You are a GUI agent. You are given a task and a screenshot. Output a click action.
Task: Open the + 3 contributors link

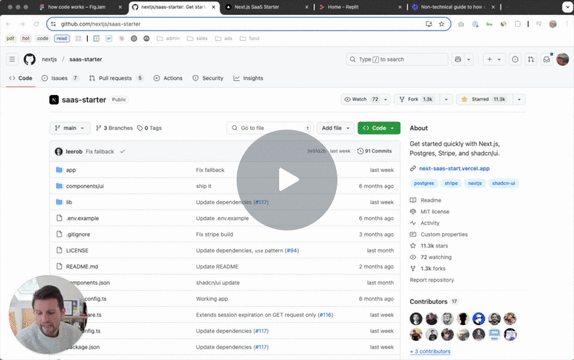coord(430,351)
